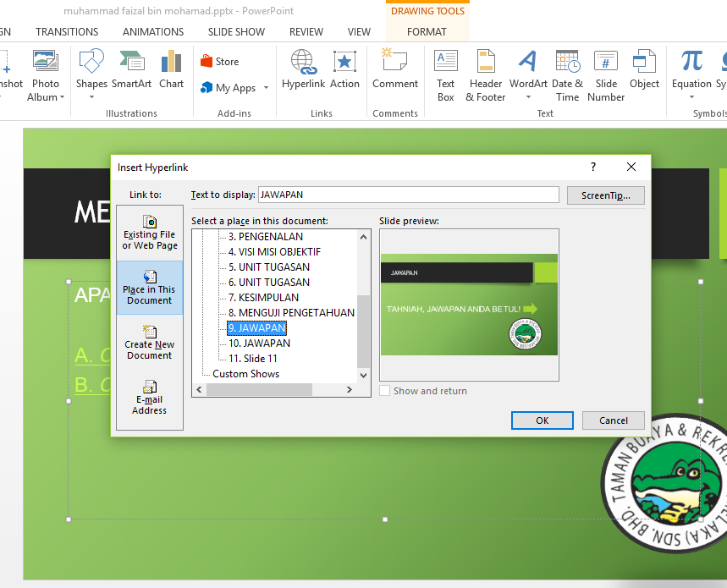
Task: Open the Photo Album tool
Action: click(46, 75)
